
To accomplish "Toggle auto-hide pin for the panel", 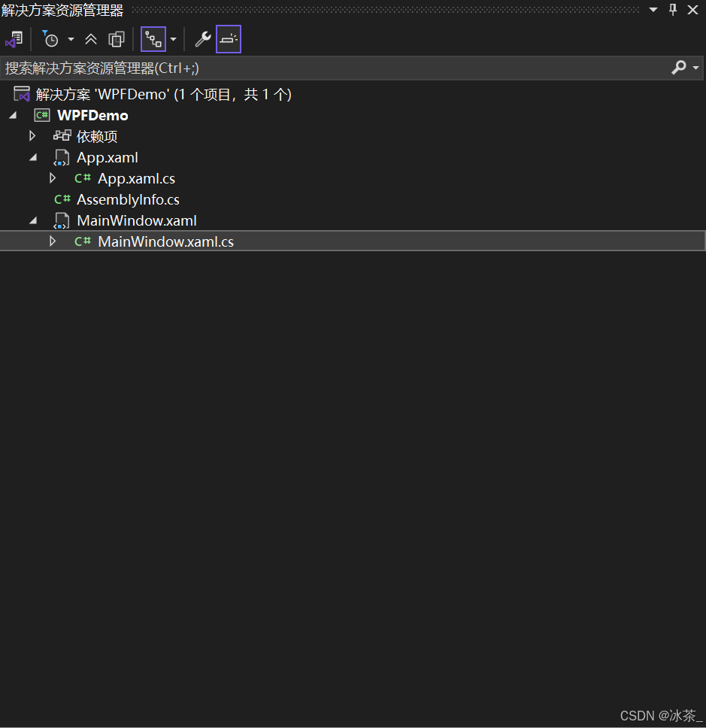I will pyautogui.click(x=673, y=10).
